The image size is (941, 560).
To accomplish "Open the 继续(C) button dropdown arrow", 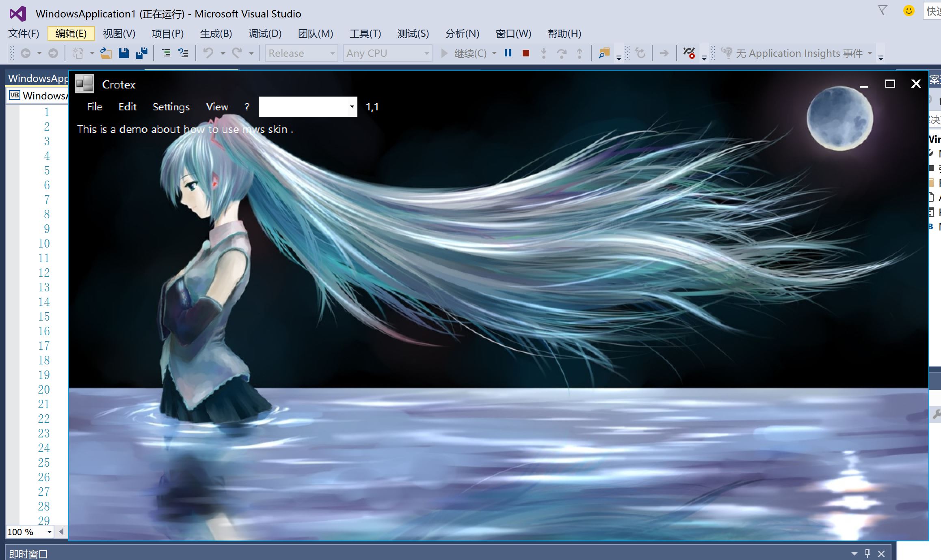I will (x=494, y=53).
